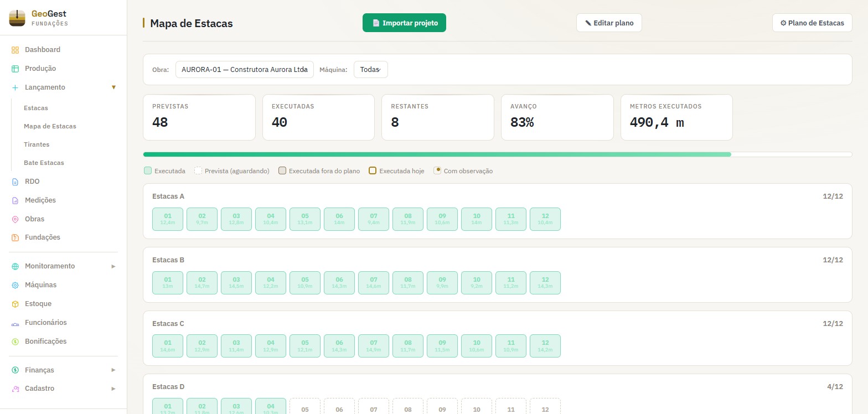Click the RDO document icon

pos(15,182)
